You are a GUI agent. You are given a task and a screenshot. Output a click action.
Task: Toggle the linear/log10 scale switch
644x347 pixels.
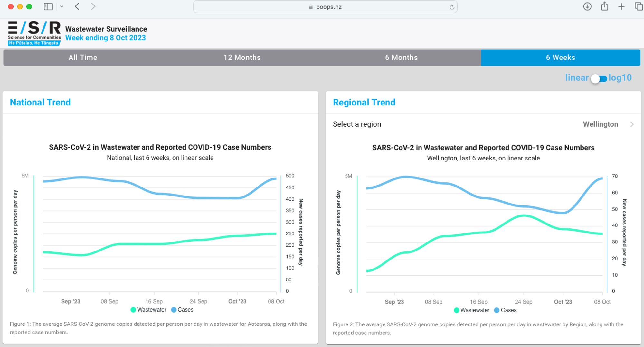(x=599, y=78)
